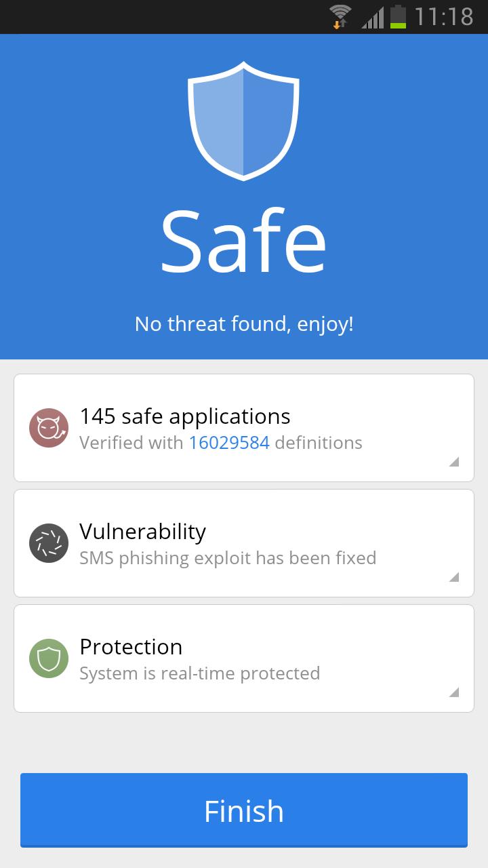The image size is (488, 868).
Task: Expand the 145 safe applications card arrow
Action: [454, 462]
